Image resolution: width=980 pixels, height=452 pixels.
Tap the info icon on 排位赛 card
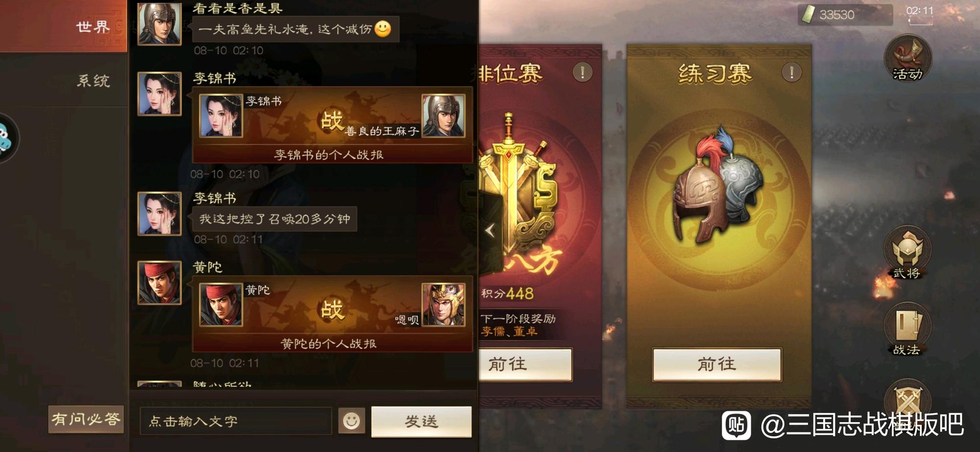(583, 72)
